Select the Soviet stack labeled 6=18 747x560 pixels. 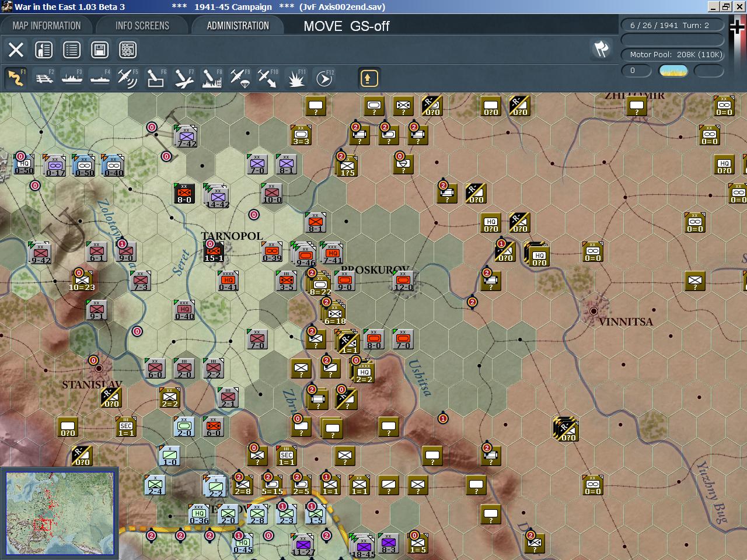click(x=334, y=313)
